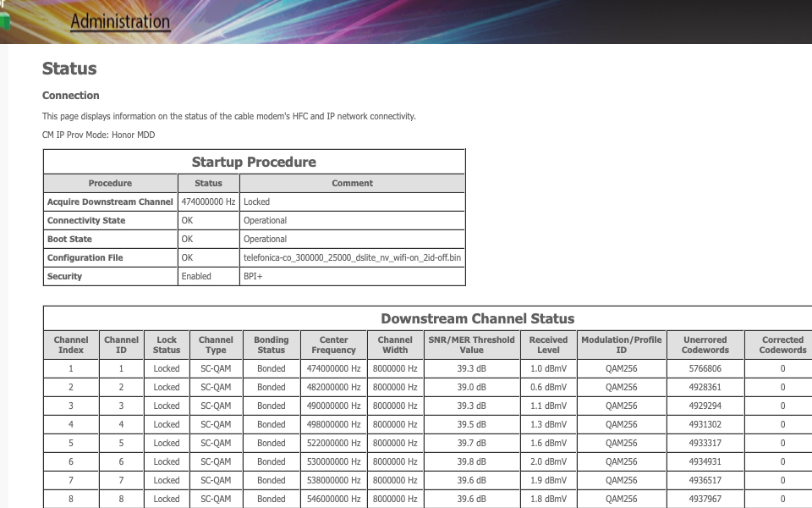This screenshot has height=508, width=812.
Task: Click the green icon at top-left corner
Action: (x=5, y=20)
